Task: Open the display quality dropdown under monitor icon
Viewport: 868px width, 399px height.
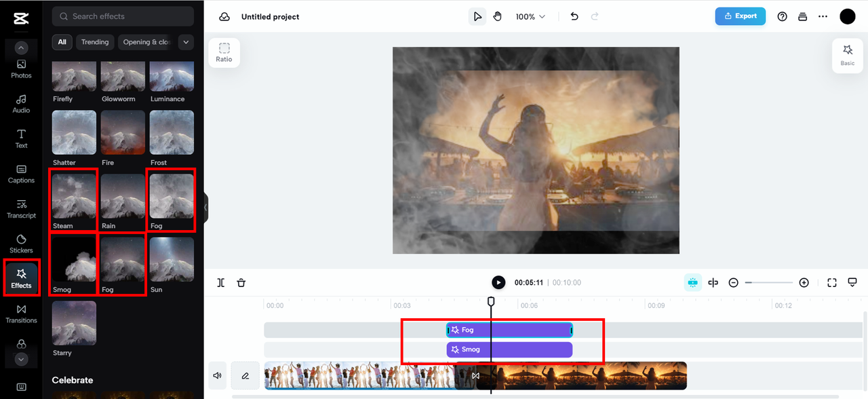Action: 852,282
